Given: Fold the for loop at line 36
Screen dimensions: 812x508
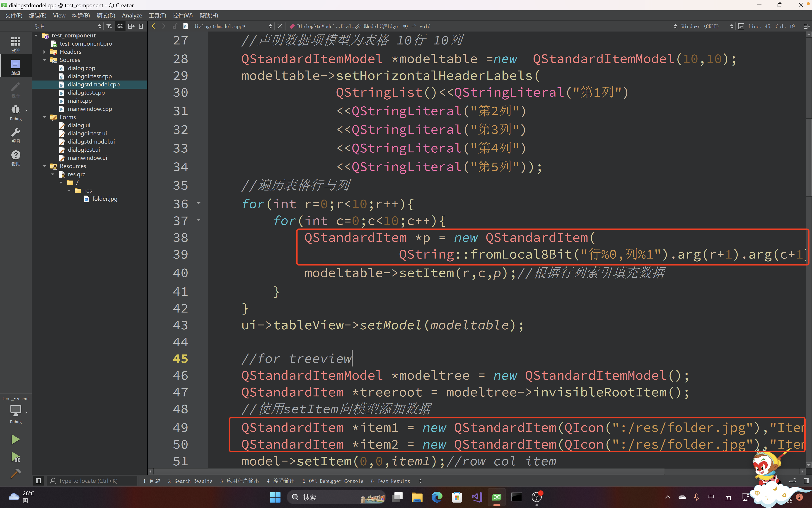Looking at the screenshot, I should click(199, 203).
